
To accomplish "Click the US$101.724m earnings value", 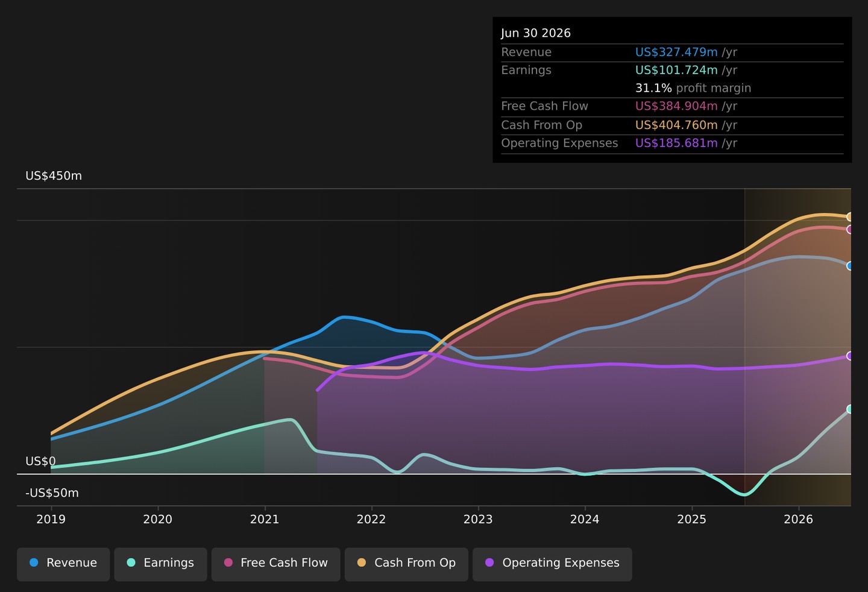I will click(676, 70).
